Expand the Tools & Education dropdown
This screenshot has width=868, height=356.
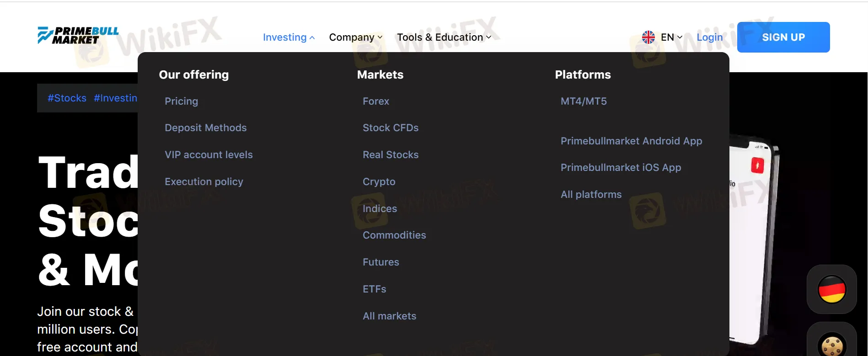coord(488,37)
